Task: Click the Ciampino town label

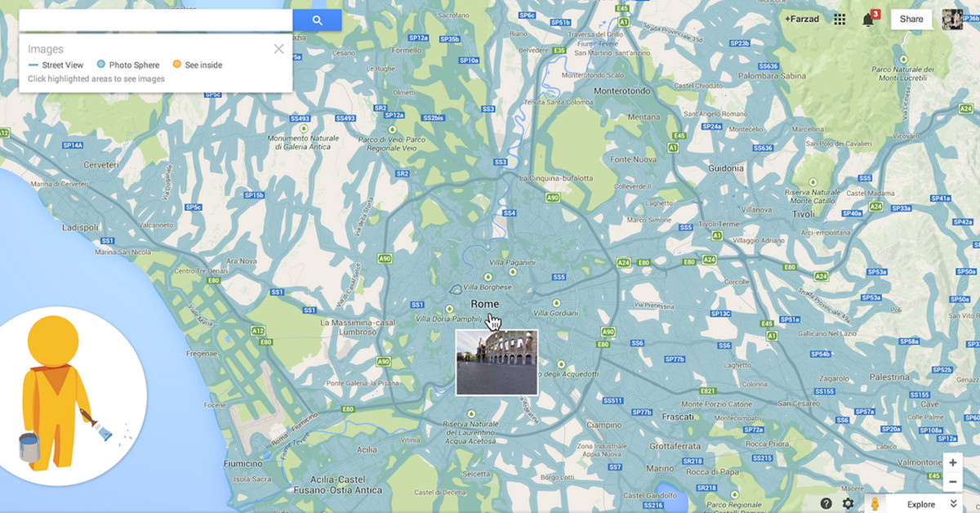Action: [604, 425]
